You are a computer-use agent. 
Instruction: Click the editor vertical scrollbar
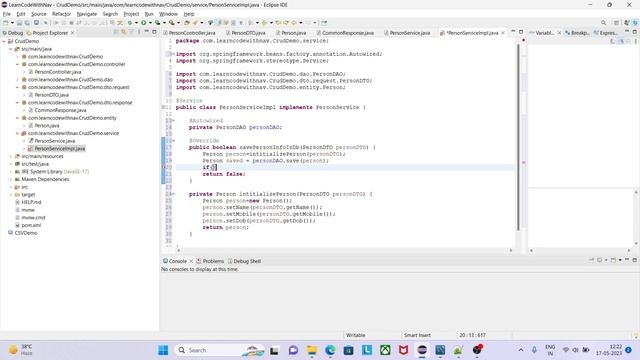point(518,137)
